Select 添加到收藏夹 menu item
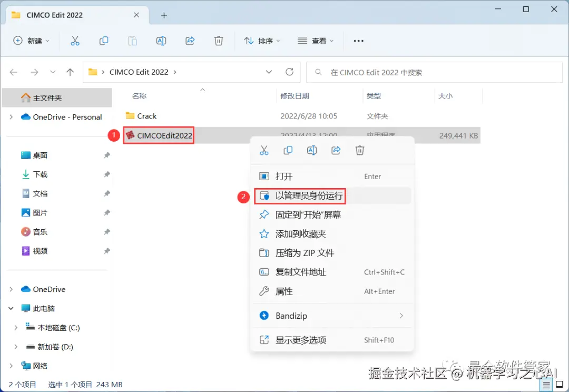 [332, 234]
